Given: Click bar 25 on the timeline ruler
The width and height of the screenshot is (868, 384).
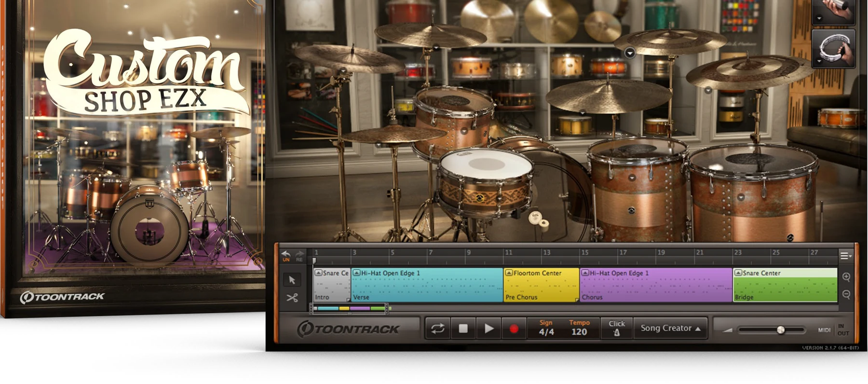Looking at the screenshot, I should 776,252.
